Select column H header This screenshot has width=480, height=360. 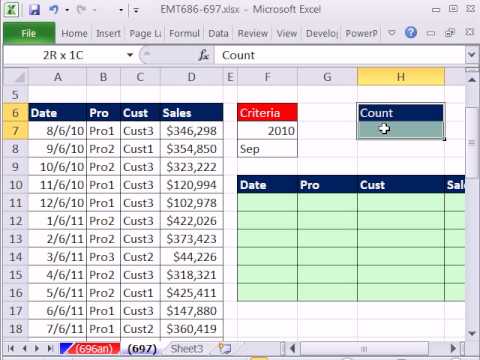401,77
